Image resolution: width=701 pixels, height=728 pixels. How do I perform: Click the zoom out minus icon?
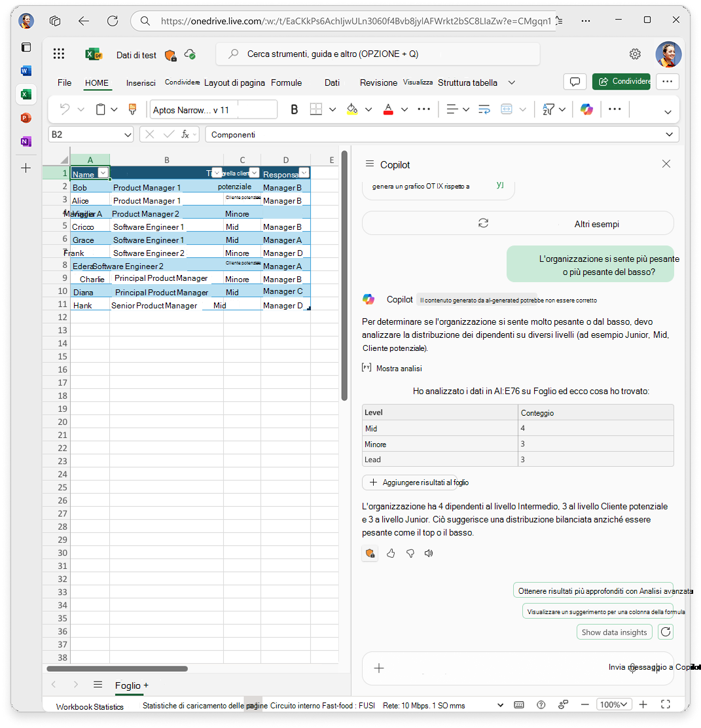585,705
